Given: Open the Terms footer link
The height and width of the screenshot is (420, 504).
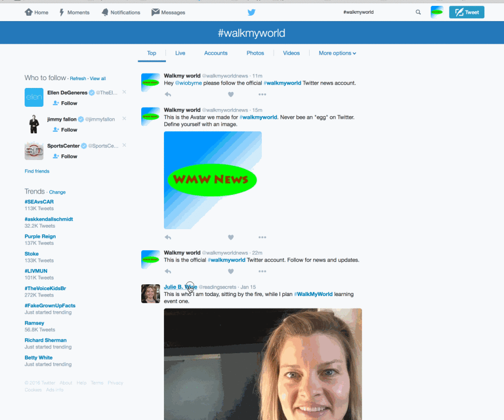Looking at the screenshot, I should click(x=97, y=383).
